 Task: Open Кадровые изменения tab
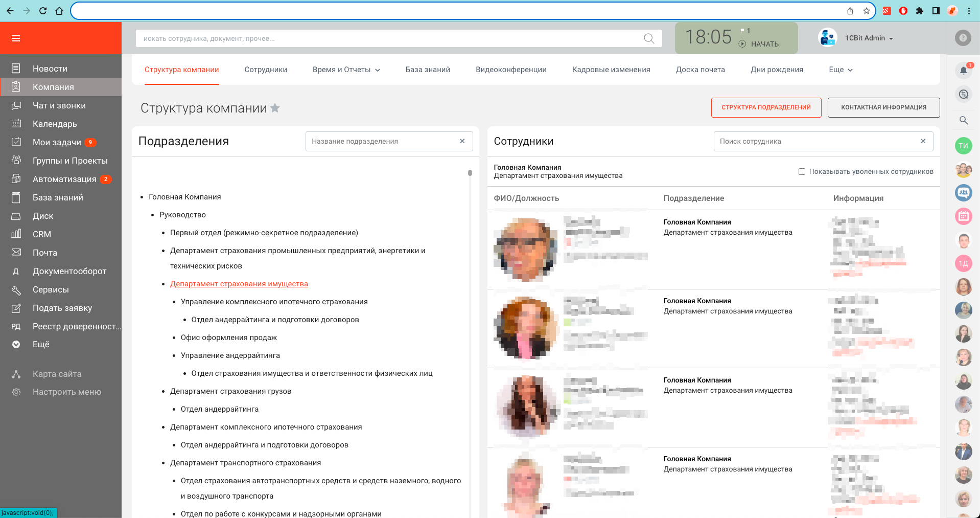point(611,70)
